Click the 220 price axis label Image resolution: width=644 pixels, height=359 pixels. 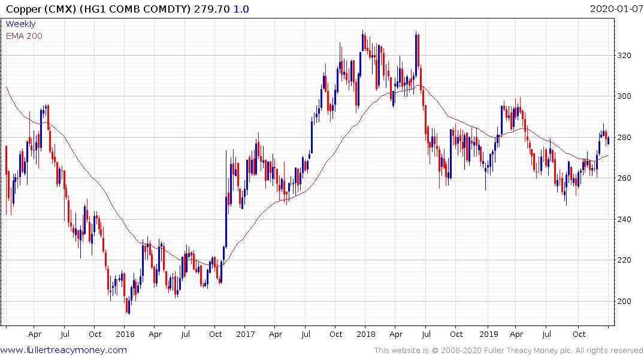click(x=624, y=260)
